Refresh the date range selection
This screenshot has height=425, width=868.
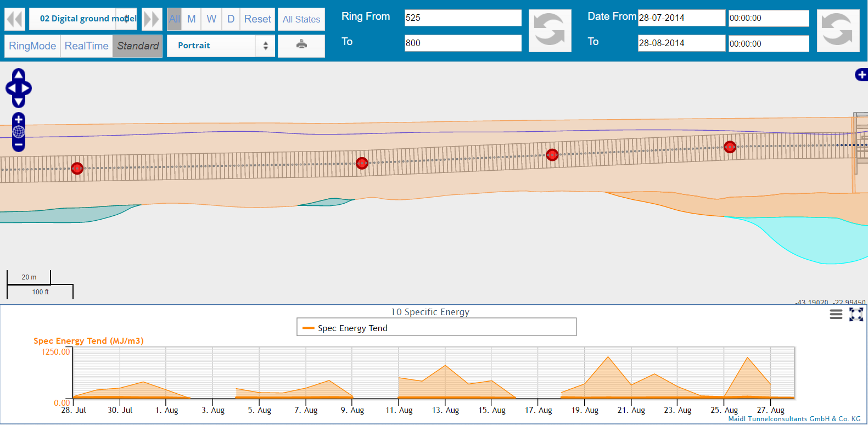837,31
